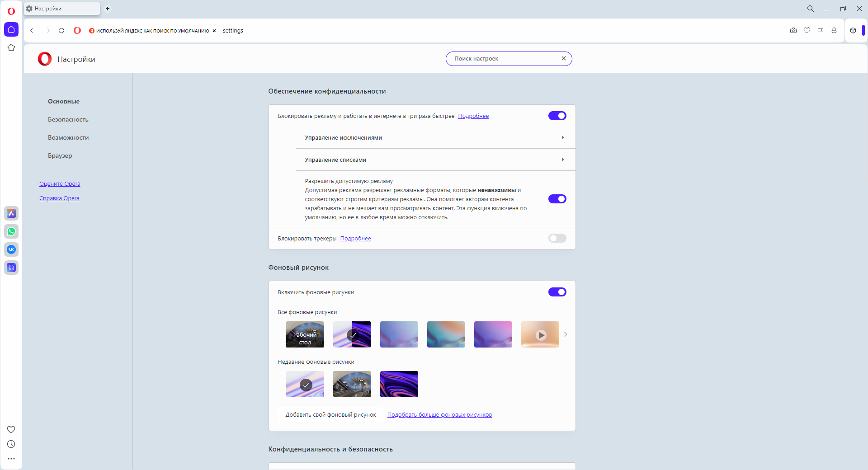Open a new tab with plus button
868x470 pixels.
point(108,9)
